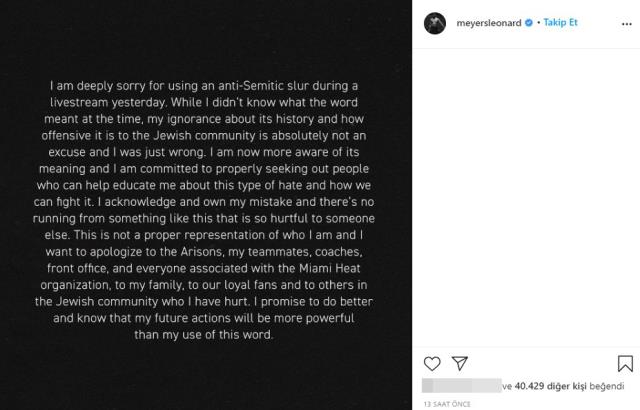Save the post with the bookmark icon
Viewport: 640px width, 410px height.
click(626, 364)
